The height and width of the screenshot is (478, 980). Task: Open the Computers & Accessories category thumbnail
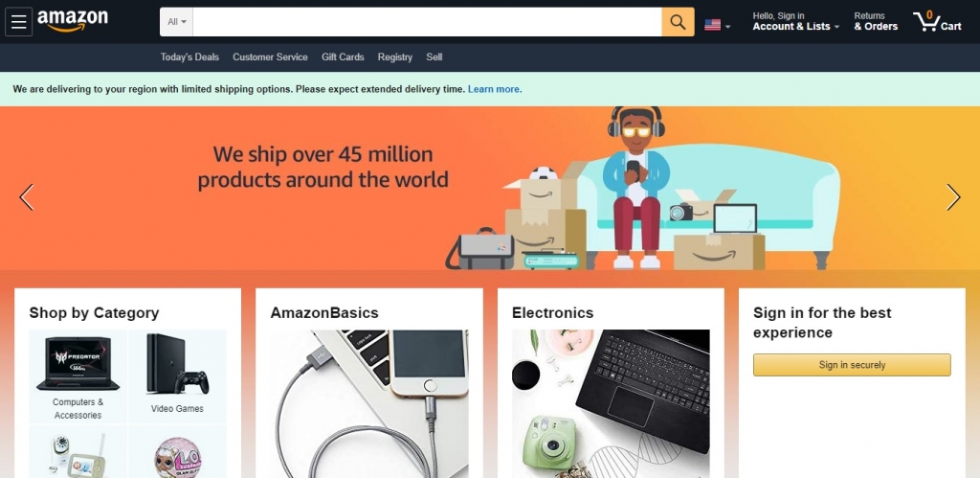78,376
